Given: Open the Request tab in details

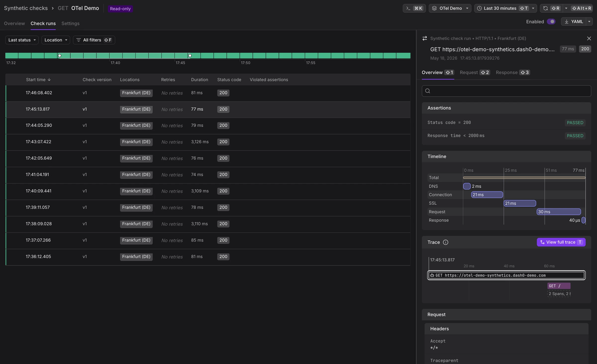Looking at the screenshot, I should pos(475,72).
